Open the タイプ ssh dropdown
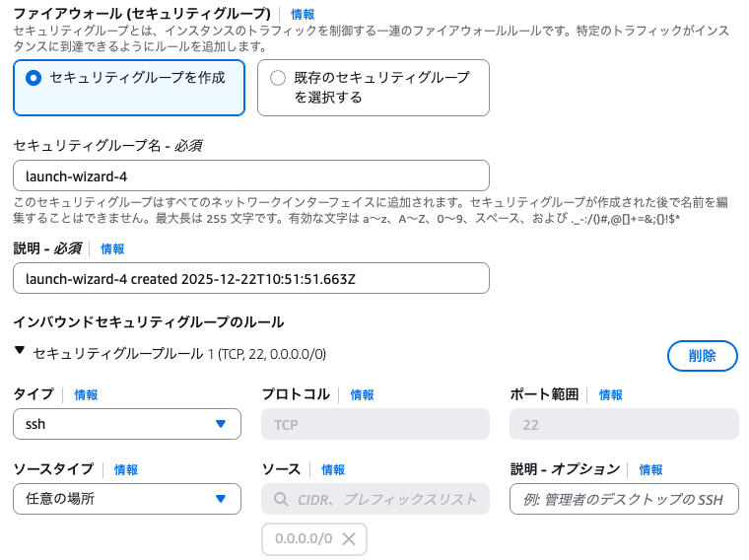This screenshot has height=560, width=749. point(127,424)
